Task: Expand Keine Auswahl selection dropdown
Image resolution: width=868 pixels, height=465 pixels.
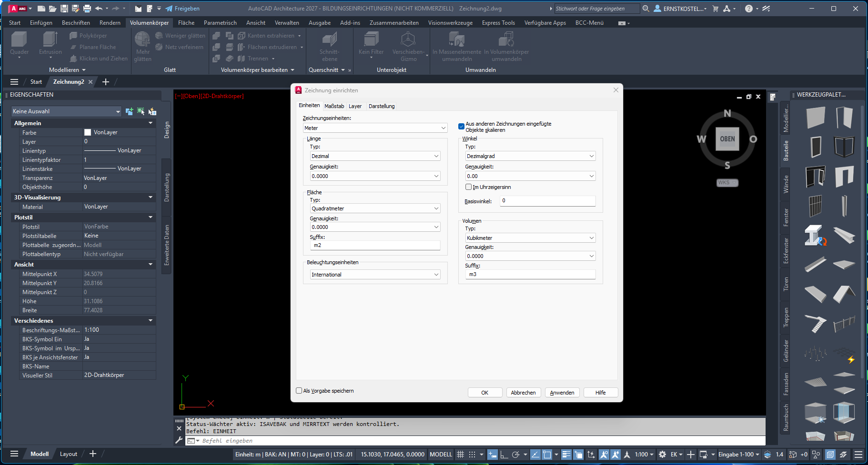Action: click(x=66, y=111)
